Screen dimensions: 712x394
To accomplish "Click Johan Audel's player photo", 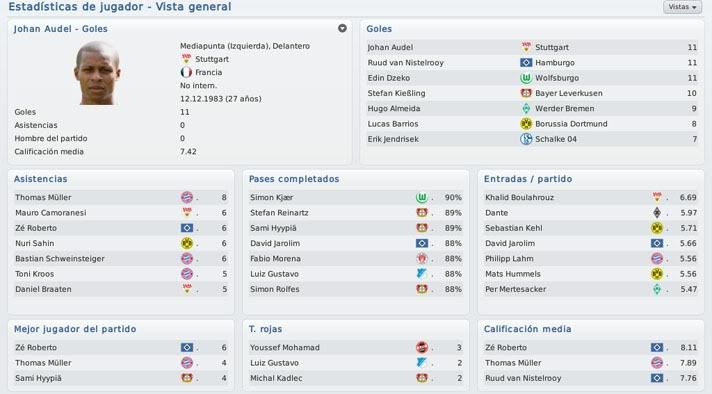I will coord(97,73).
